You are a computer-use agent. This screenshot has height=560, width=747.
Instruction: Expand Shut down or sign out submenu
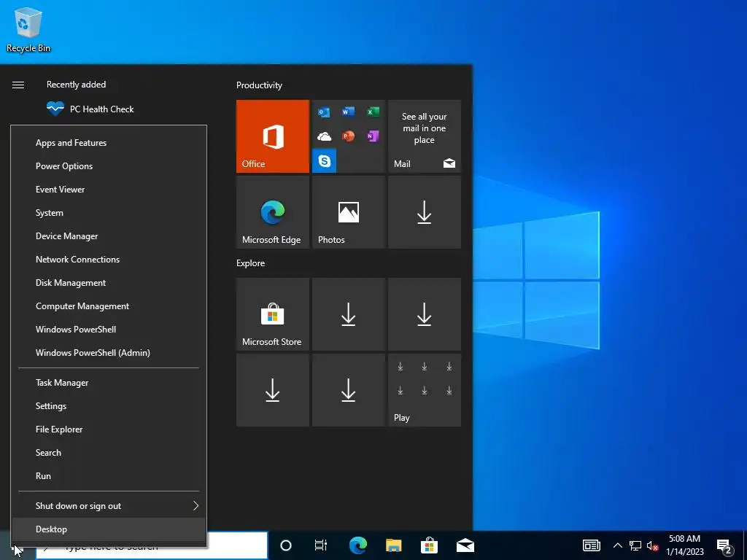pyautogui.click(x=109, y=506)
